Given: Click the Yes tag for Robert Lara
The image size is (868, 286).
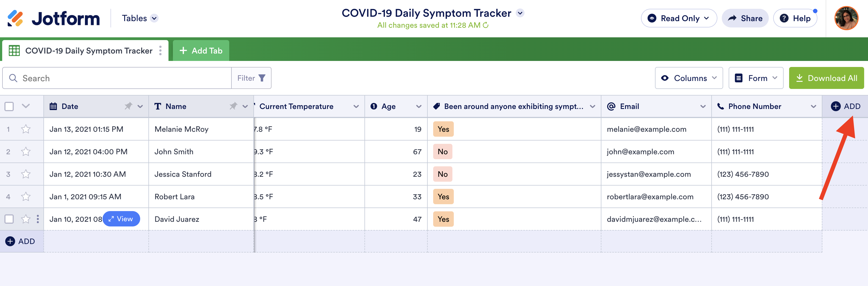Looking at the screenshot, I should point(443,197).
